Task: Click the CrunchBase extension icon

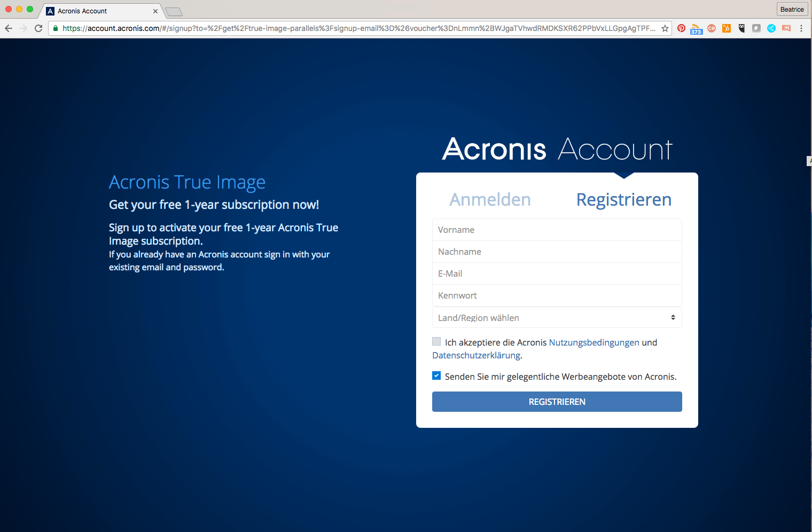Action: (712, 28)
